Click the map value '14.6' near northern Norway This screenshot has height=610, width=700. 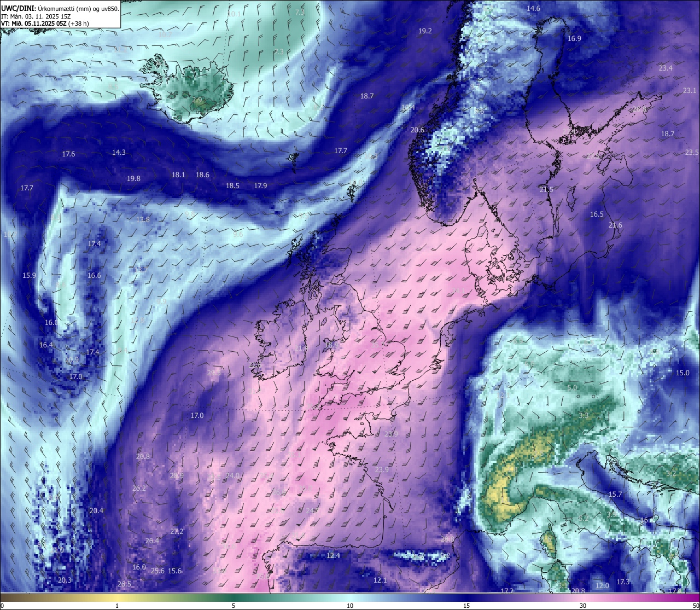click(533, 9)
